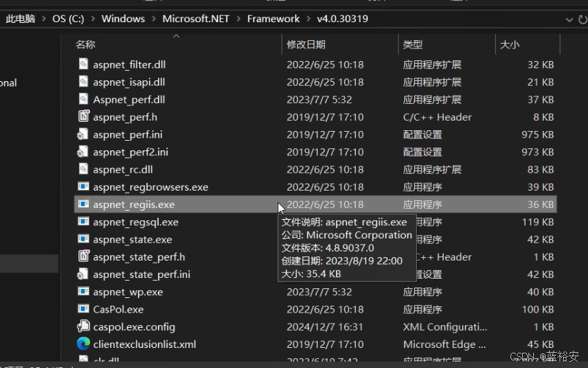588x368 pixels.
Task: Select the aspnet_perf2.ini file name
Action: pos(130,152)
